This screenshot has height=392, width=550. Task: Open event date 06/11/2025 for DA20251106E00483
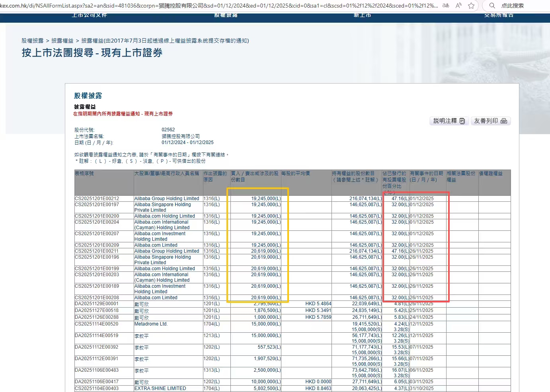[422, 370]
